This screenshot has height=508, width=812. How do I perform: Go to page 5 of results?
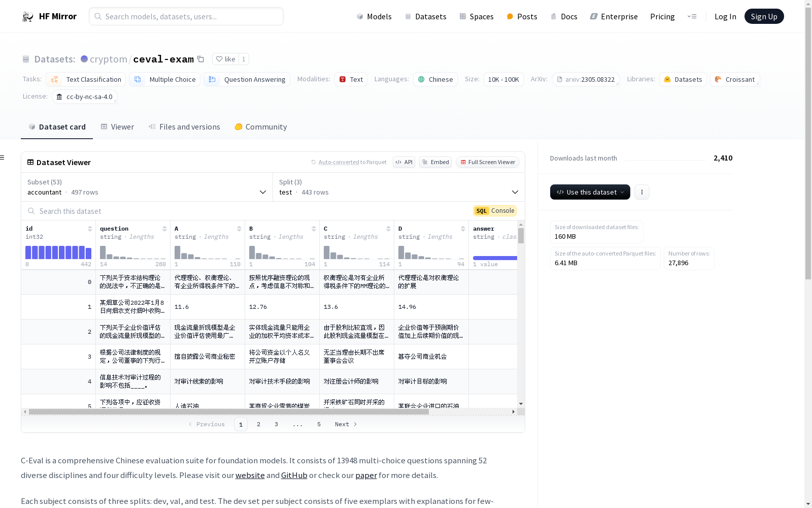coord(319,424)
